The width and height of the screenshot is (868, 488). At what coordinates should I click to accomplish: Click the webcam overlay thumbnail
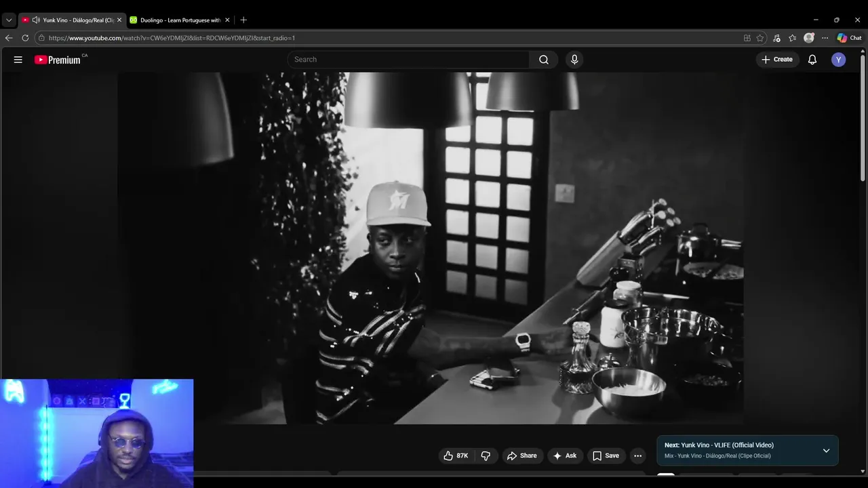(x=97, y=434)
